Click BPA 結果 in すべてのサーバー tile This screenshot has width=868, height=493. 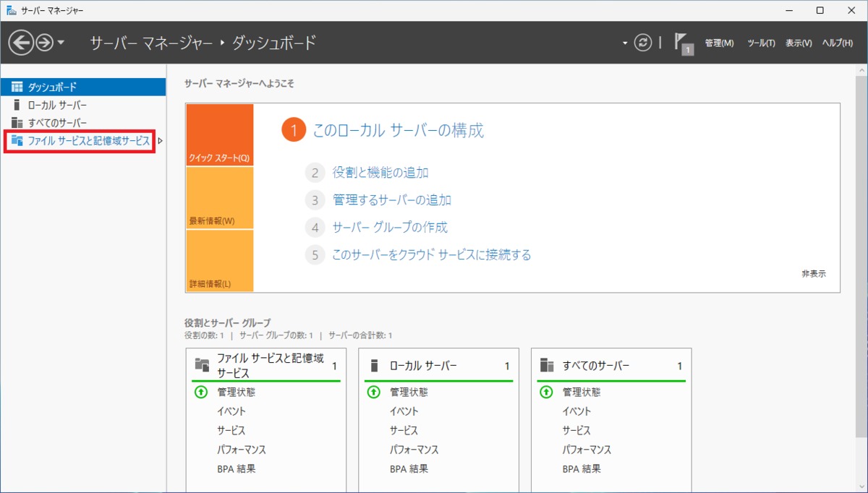[582, 468]
